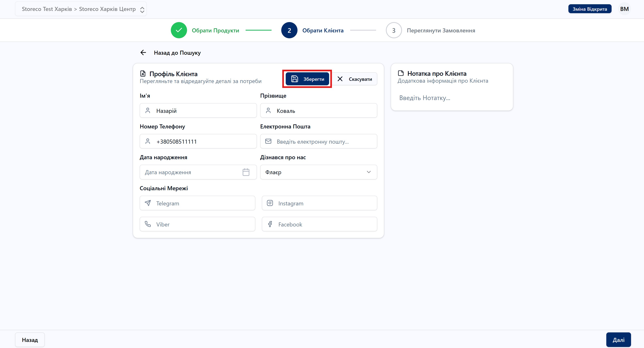
Task: Click the save disk icon in Зберегти
Action: pyautogui.click(x=294, y=79)
